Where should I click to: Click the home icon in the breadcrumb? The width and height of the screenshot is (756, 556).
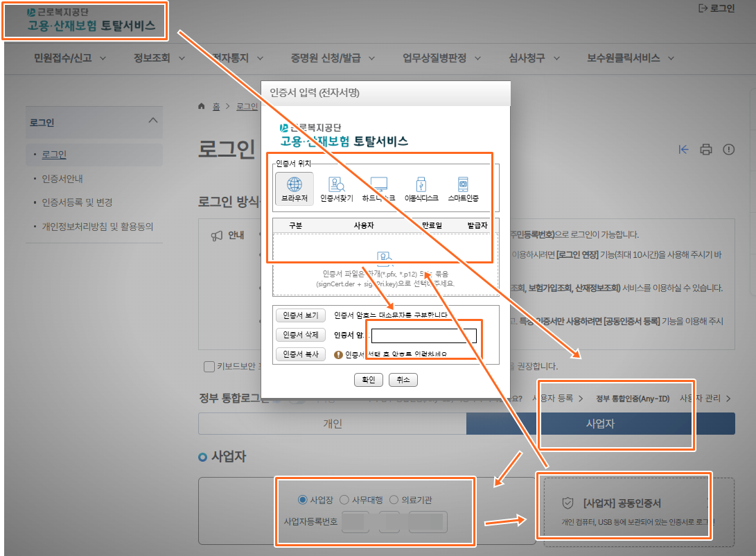[x=202, y=106]
